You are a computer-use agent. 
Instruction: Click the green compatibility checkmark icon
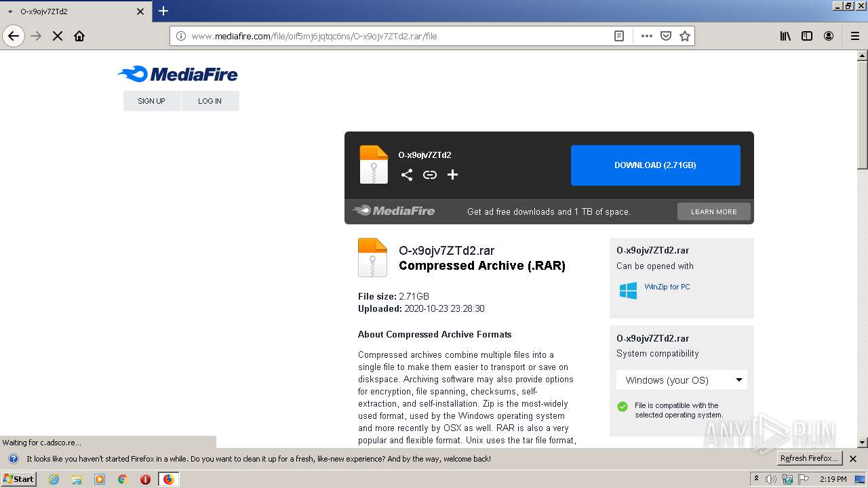pos(623,407)
